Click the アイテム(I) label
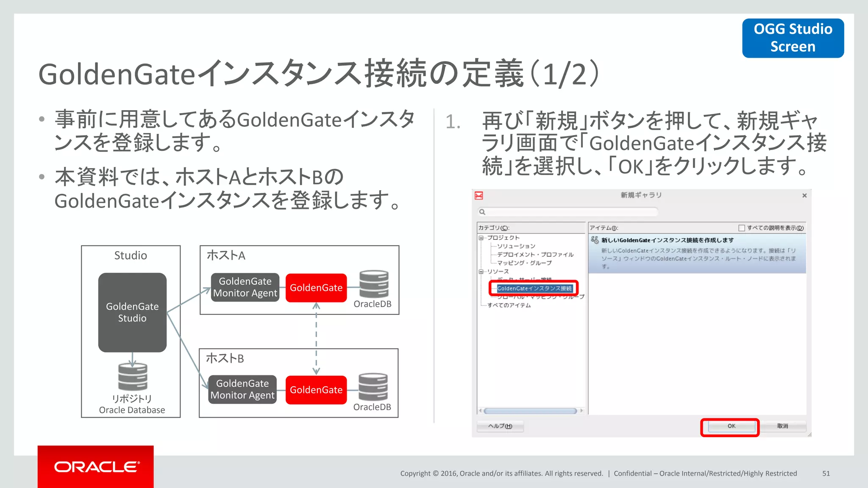This screenshot has width=868, height=488. 604,228
